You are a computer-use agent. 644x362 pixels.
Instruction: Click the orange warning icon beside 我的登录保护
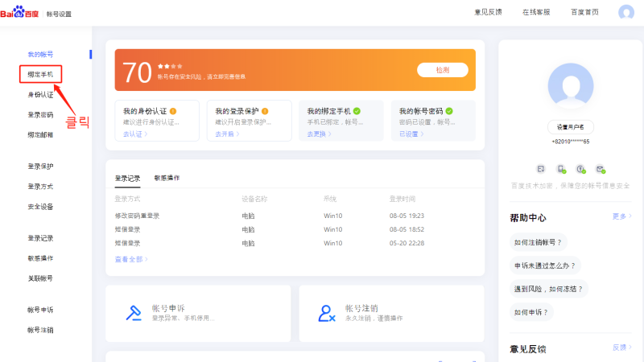(265, 111)
